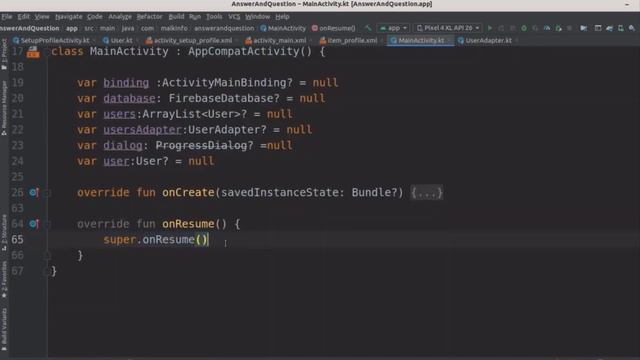Click 'ProgressDialog' on line 23
The height and width of the screenshot is (360, 640).
tap(201, 145)
